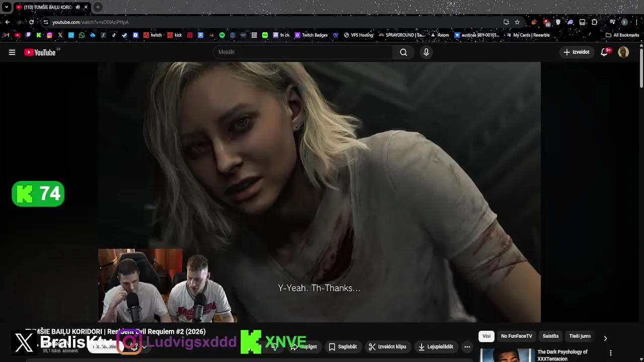The height and width of the screenshot is (362, 644).
Task: Select the Saistīts chip
Action: (550, 336)
